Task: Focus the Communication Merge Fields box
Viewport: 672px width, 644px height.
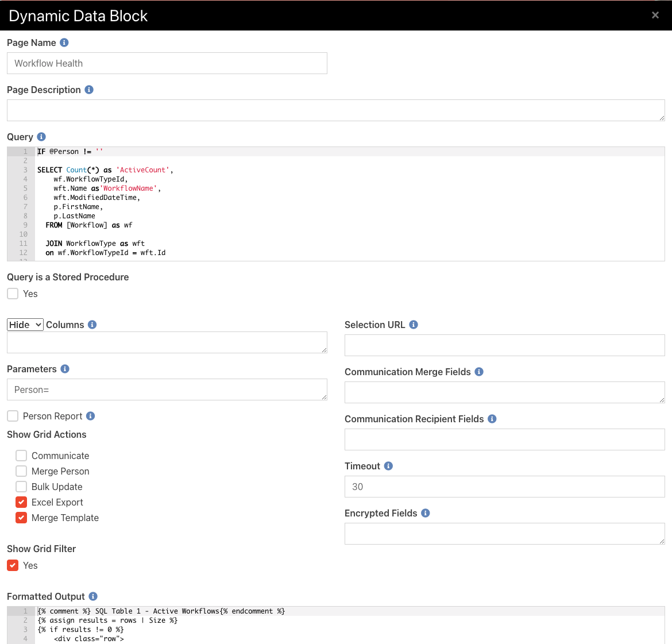Action: click(x=505, y=392)
